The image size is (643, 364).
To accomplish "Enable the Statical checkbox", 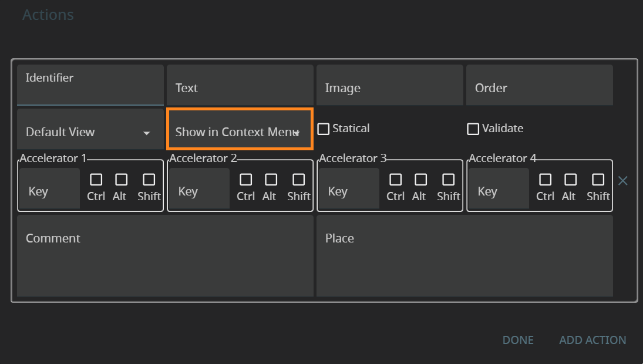I will (324, 129).
